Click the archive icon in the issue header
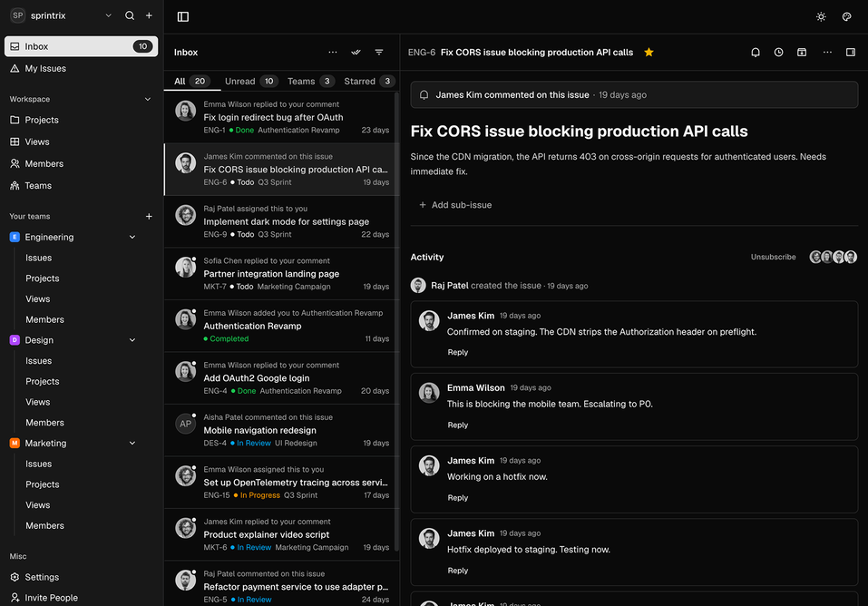Screen dimensions: 868x606 tap(802, 52)
